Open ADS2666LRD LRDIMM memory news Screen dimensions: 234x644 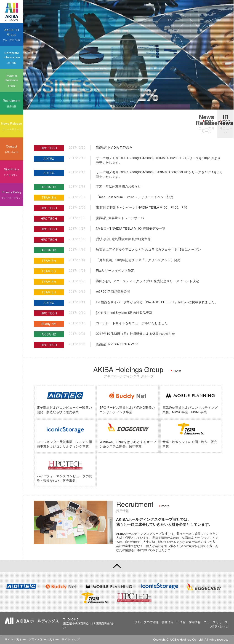159,174
